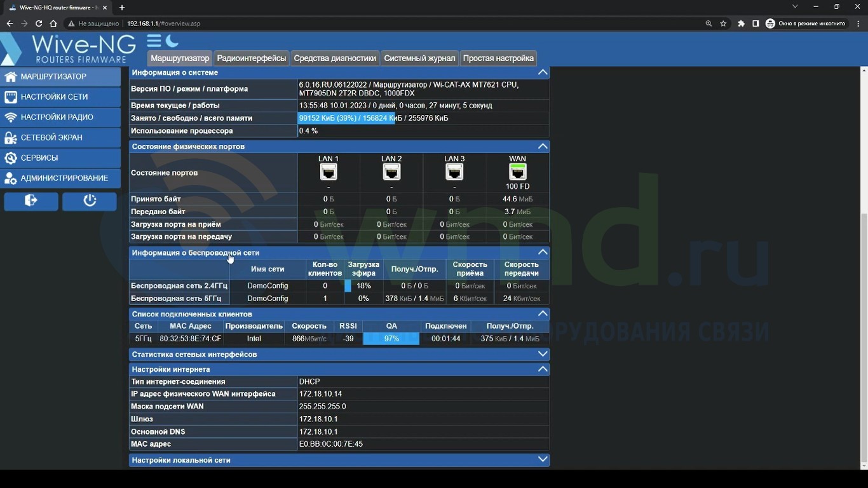The height and width of the screenshot is (488, 868).
Task: Click the 2.4ГГц DemoConfig network name
Action: point(268,286)
